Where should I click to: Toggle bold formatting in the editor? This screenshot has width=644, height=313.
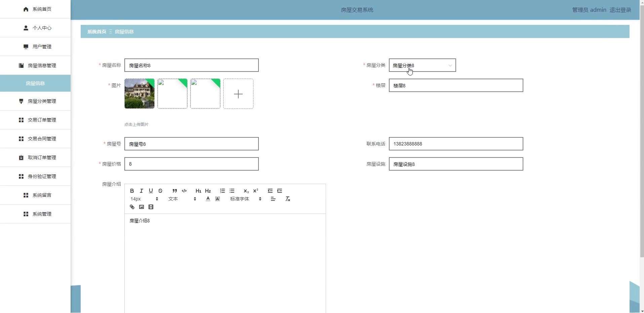point(132,191)
